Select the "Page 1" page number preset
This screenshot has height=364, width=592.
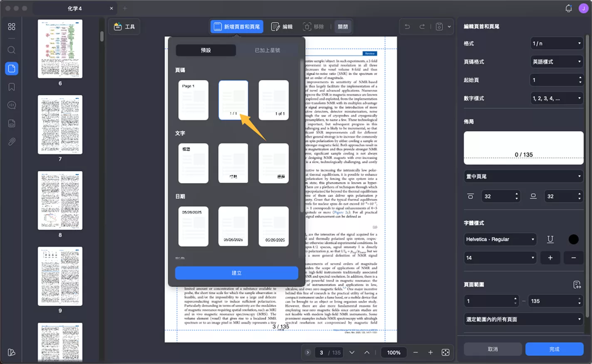[x=193, y=100]
